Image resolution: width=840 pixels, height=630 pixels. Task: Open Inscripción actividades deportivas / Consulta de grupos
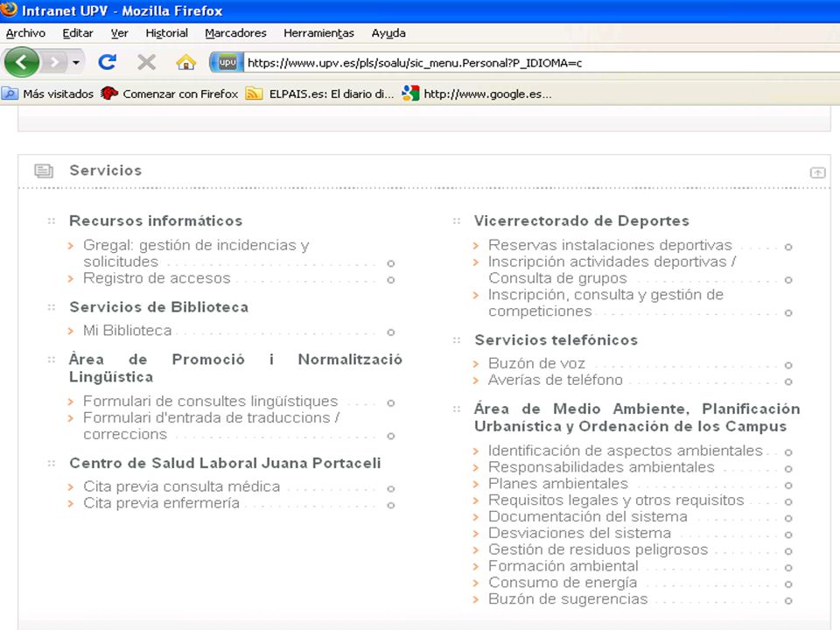pyautogui.click(x=612, y=269)
